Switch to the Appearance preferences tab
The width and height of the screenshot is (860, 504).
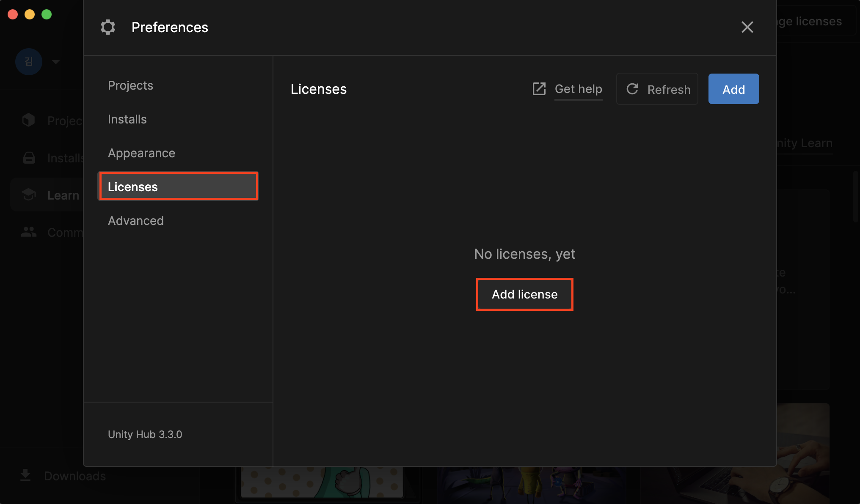point(141,153)
